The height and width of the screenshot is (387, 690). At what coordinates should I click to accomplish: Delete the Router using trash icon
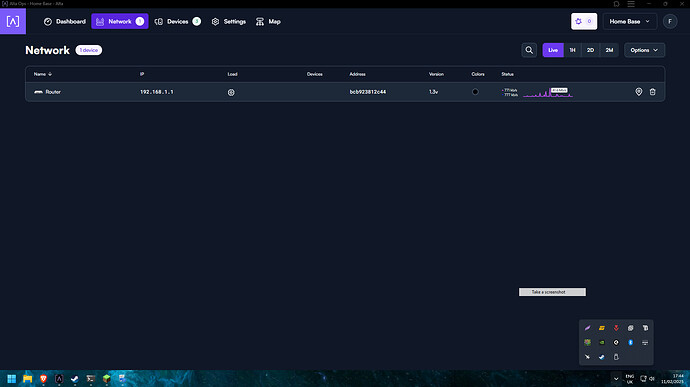click(653, 92)
